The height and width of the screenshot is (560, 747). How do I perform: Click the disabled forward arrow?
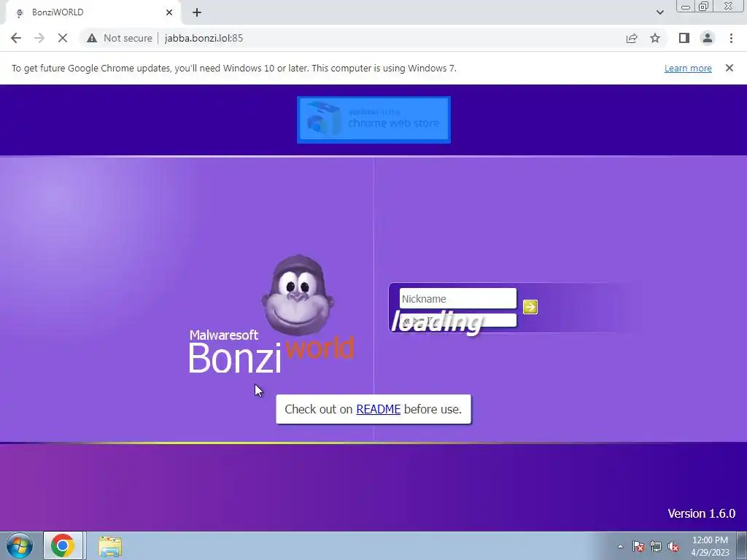coord(39,38)
